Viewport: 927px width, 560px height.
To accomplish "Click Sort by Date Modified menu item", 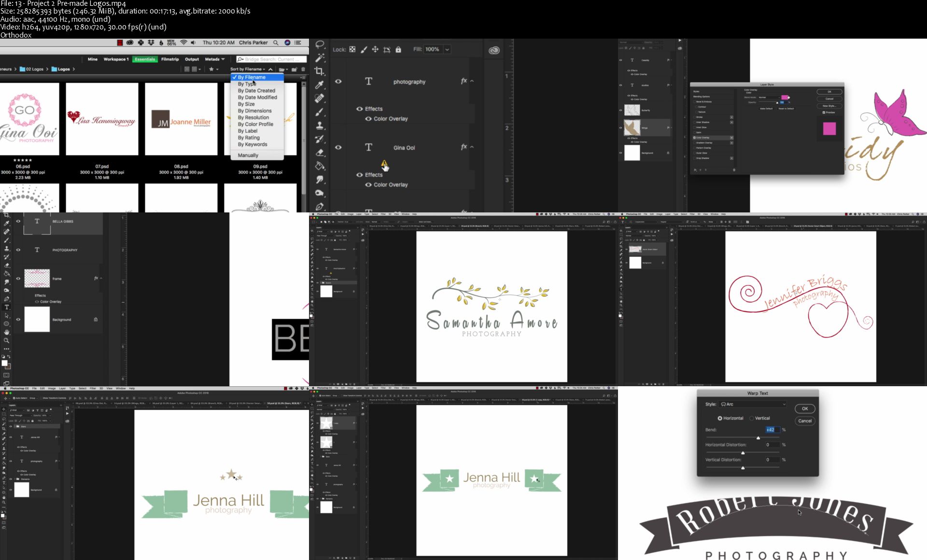I will [x=257, y=98].
